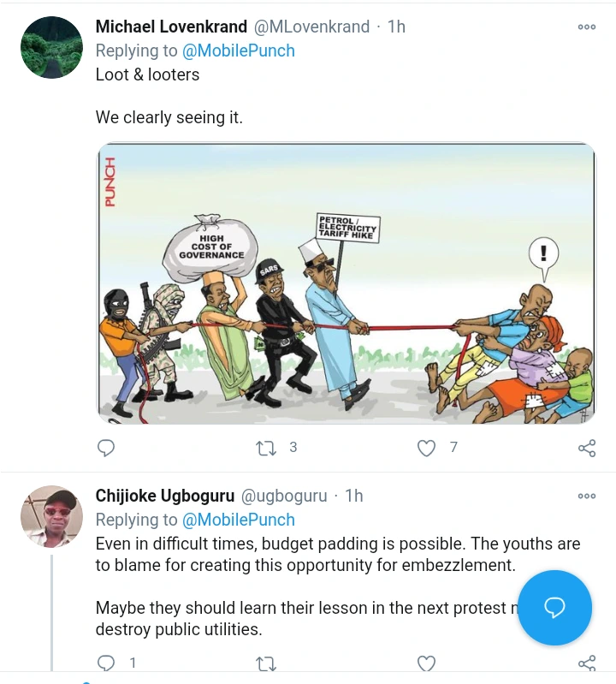The height and width of the screenshot is (684, 616).
Task: Open more options for Chijioke Ugboguru's tweet
Action: (587, 496)
